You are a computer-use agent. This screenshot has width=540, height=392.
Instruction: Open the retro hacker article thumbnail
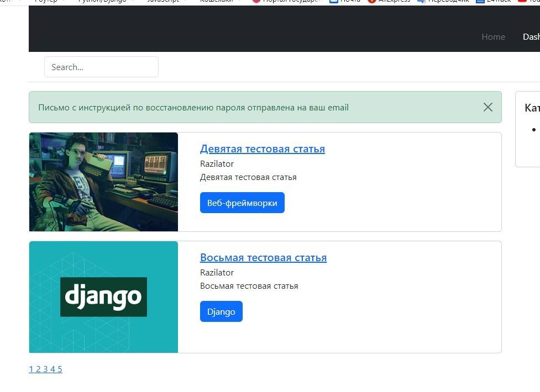click(x=104, y=182)
